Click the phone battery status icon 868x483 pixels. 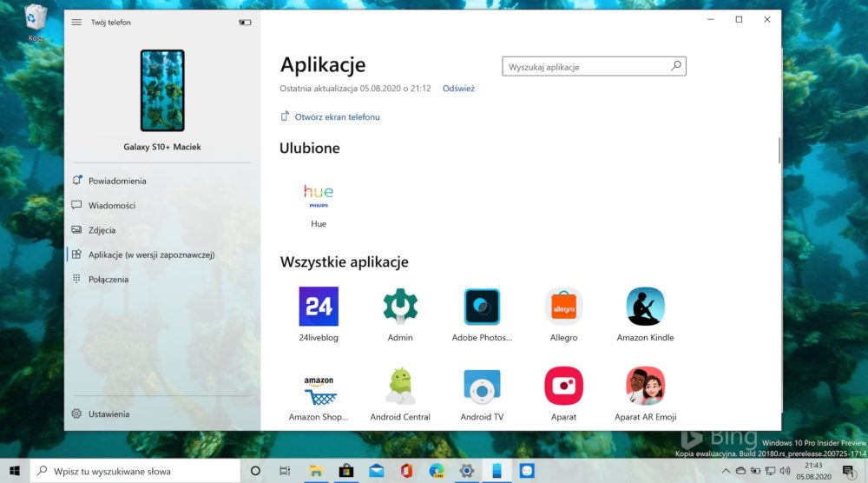(245, 23)
